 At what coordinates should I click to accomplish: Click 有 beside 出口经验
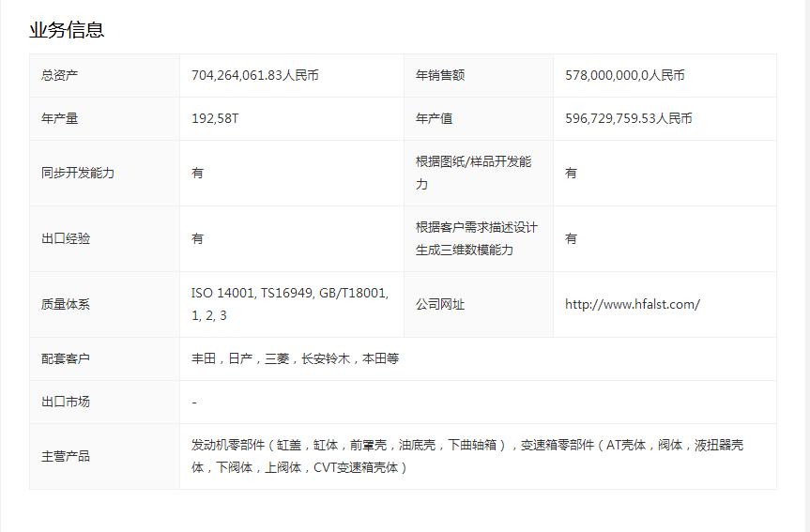[197, 238]
